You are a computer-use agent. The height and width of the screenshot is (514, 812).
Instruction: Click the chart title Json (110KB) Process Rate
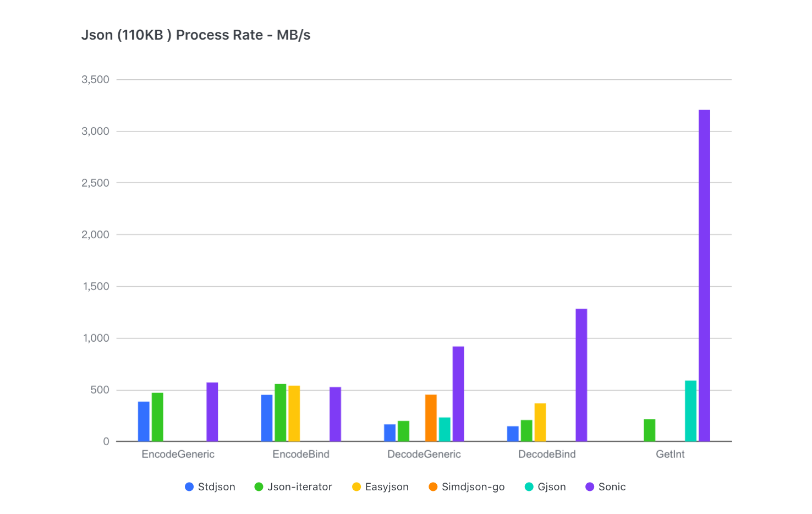pos(196,35)
